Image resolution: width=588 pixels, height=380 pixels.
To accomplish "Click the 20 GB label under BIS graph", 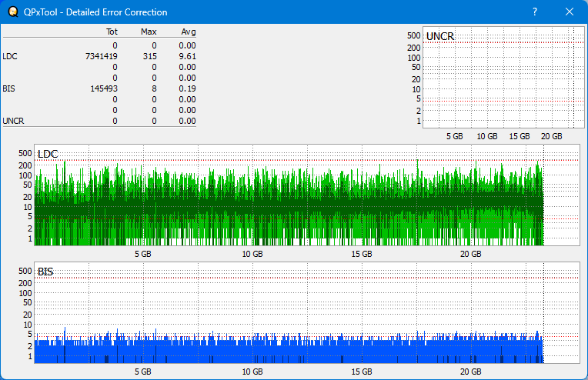I will (x=471, y=371).
